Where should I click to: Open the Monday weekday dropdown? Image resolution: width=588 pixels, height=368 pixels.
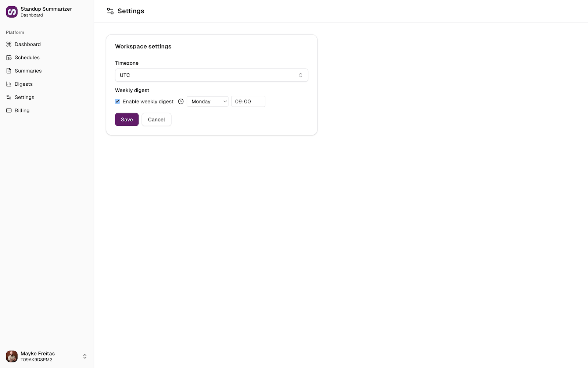(x=207, y=101)
